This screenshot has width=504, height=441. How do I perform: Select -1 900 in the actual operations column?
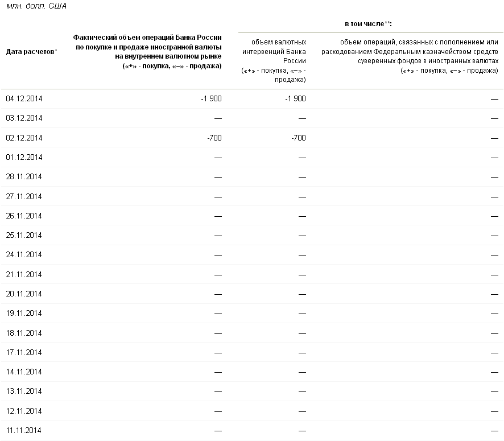[x=211, y=98]
